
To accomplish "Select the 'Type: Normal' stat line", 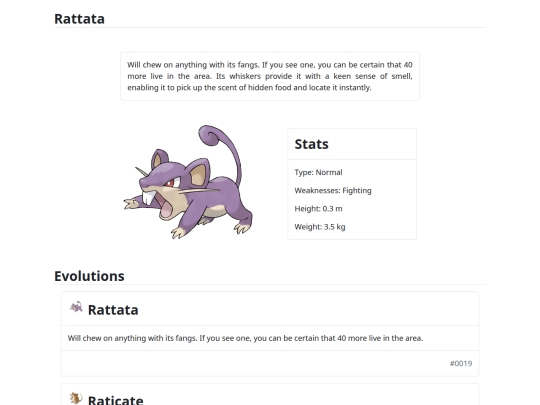I will click(318, 172).
